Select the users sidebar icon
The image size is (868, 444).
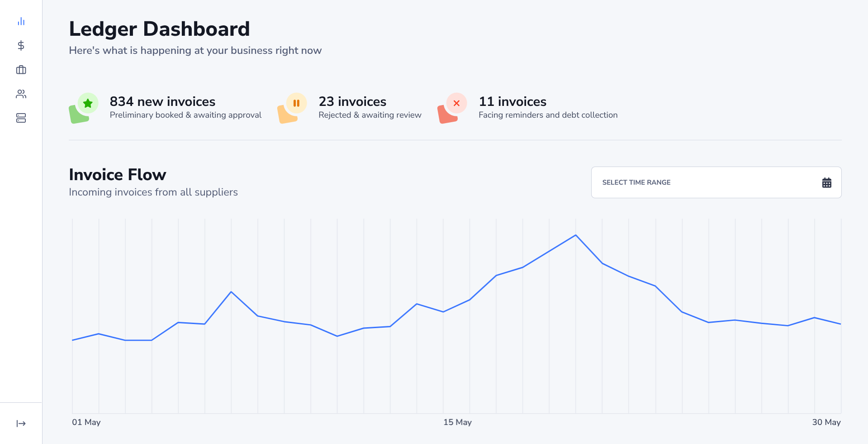click(x=21, y=94)
